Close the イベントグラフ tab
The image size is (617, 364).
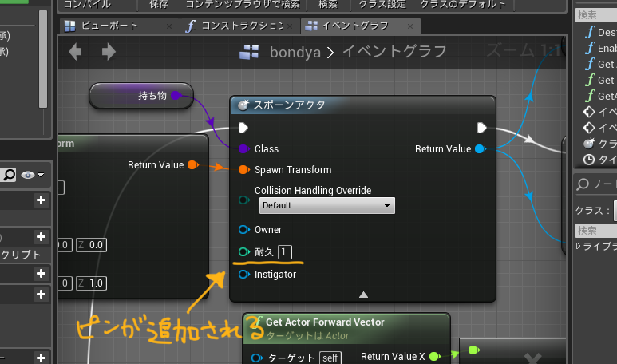410,26
